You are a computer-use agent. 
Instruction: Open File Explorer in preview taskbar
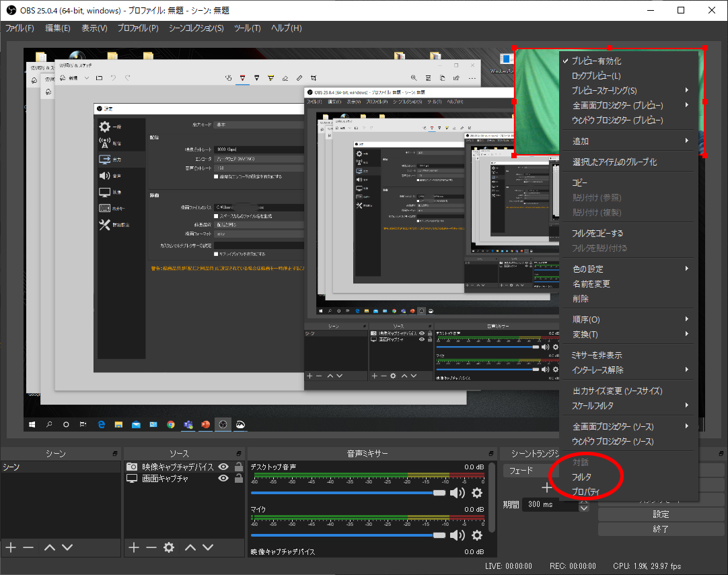[118, 424]
